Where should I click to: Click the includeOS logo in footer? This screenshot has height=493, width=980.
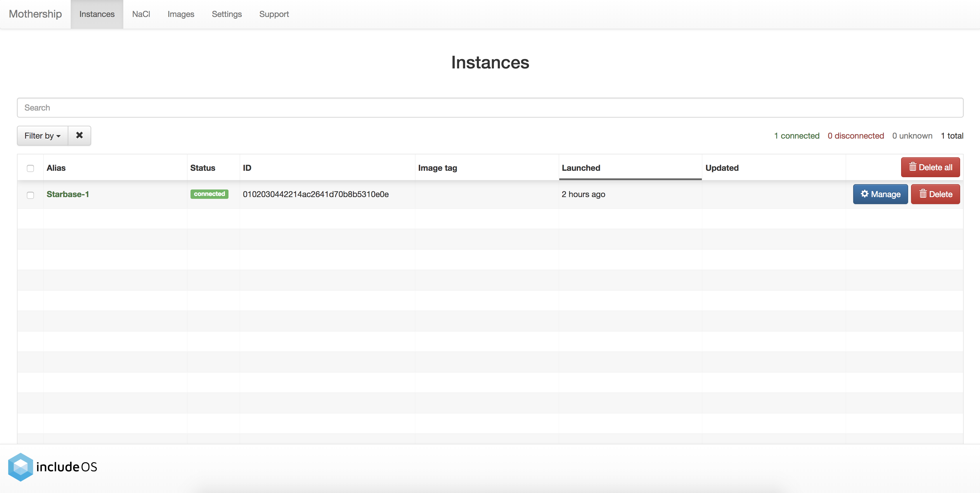pyautogui.click(x=53, y=467)
